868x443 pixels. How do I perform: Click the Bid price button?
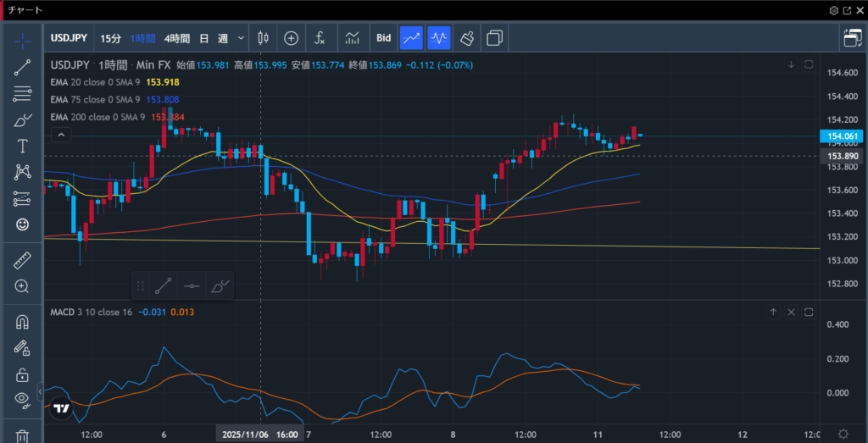pyautogui.click(x=383, y=38)
